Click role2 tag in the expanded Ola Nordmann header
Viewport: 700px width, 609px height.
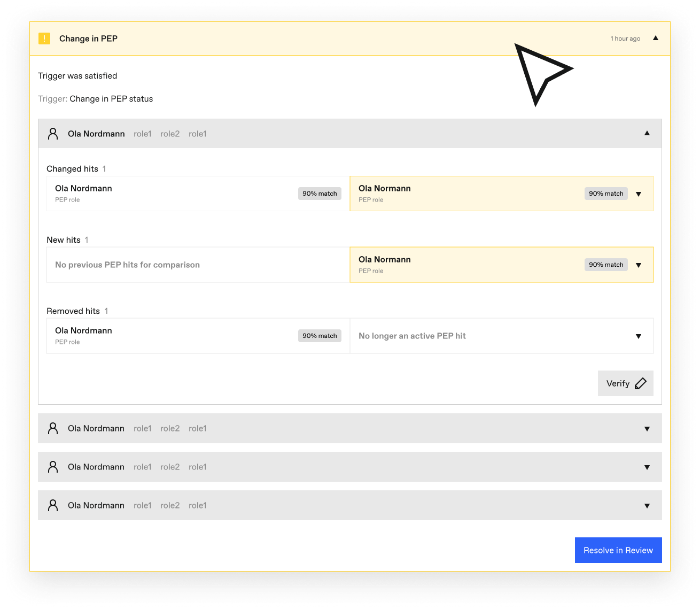pos(170,134)
